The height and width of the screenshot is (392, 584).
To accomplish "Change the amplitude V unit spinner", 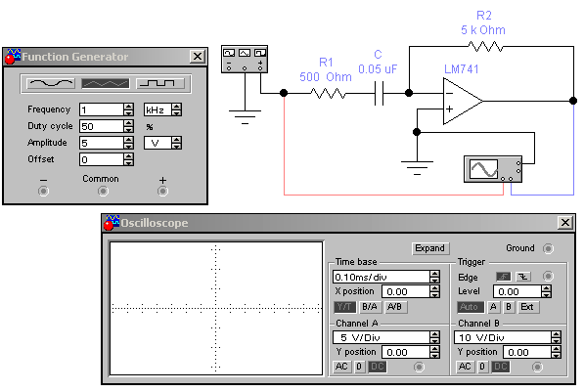I will 176,143.
